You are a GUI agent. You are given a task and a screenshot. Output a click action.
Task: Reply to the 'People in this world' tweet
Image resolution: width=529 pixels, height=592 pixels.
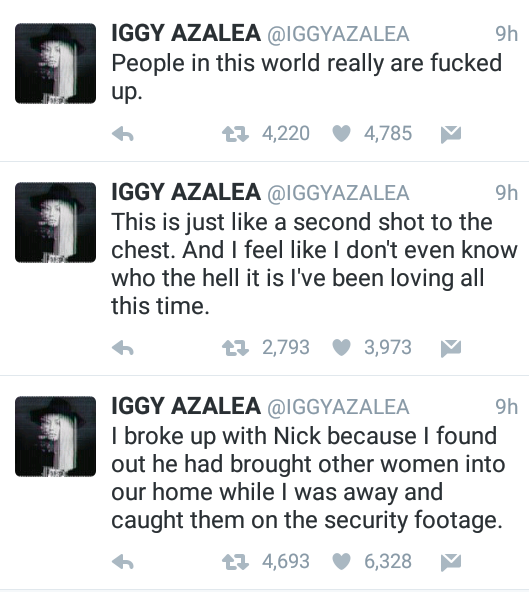(x=123, y=134)
